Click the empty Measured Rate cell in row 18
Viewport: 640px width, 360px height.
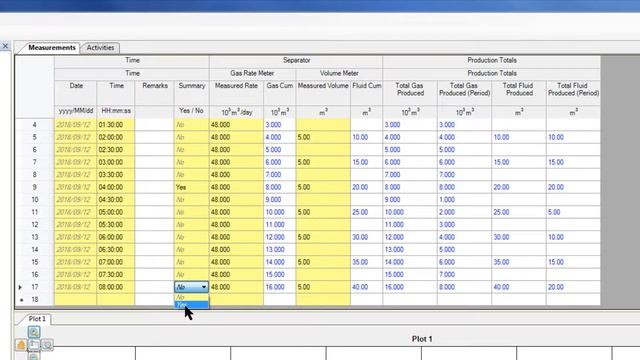[x=236, y=300]
